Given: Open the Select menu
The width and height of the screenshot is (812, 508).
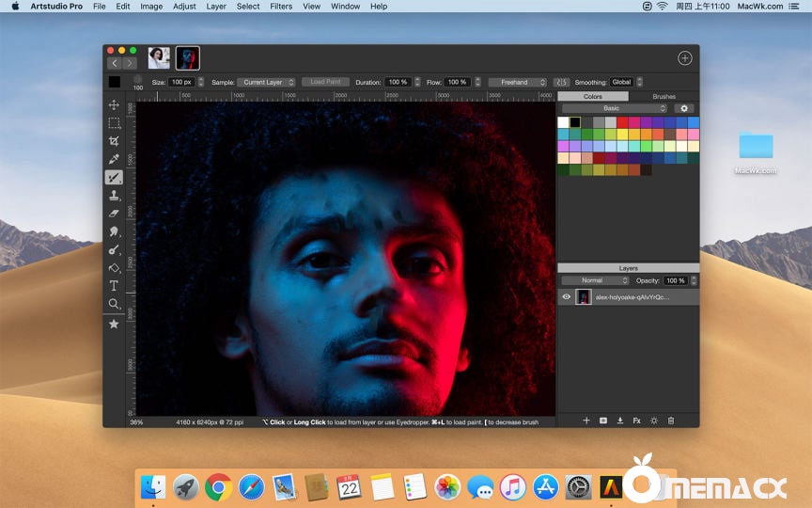Looking at the screenshot, I should [248, 7].
